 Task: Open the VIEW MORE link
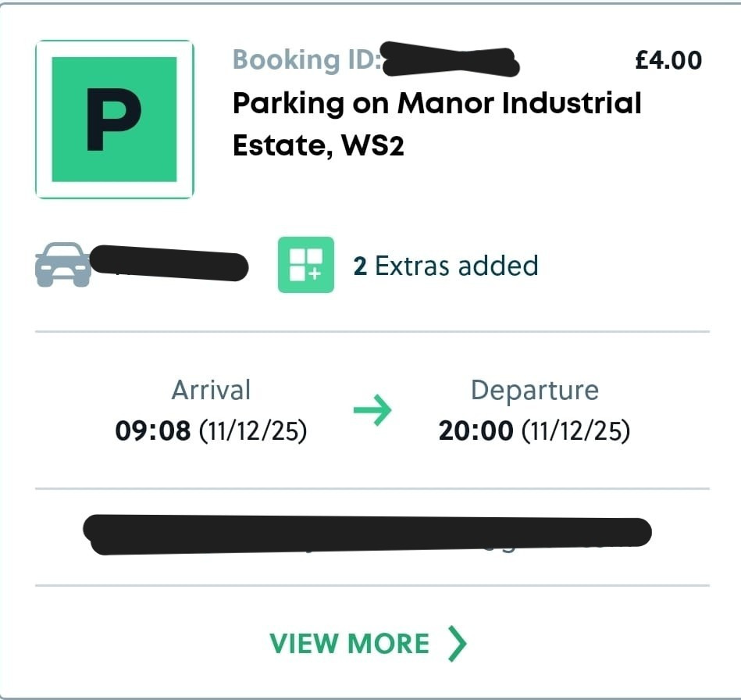[x=349, y=644]
